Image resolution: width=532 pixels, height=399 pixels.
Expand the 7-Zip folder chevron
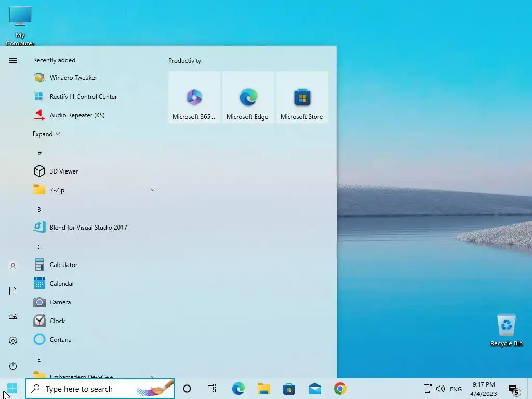pos(153,190)
